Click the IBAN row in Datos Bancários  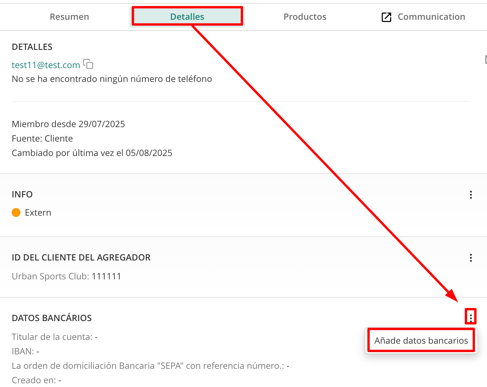point(26,351)
